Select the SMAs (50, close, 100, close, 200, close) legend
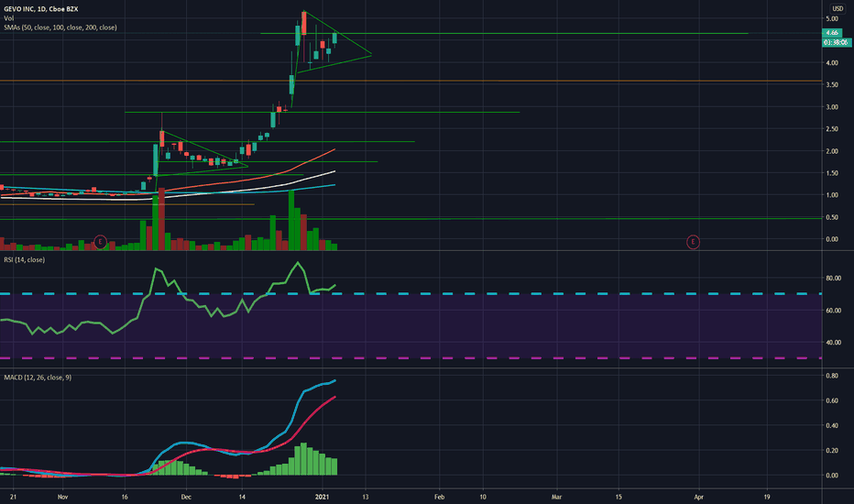Viewport: 854px width, 504px height. (60, 27)
